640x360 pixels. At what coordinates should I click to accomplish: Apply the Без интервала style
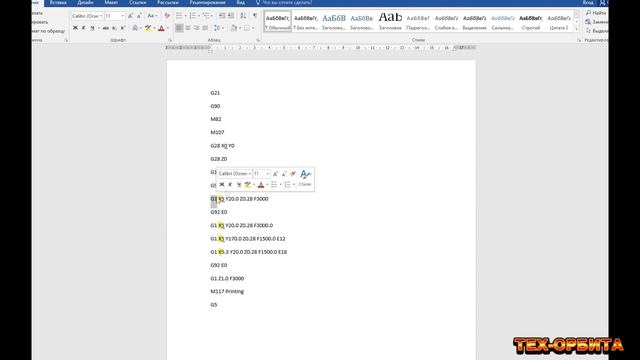305,22
